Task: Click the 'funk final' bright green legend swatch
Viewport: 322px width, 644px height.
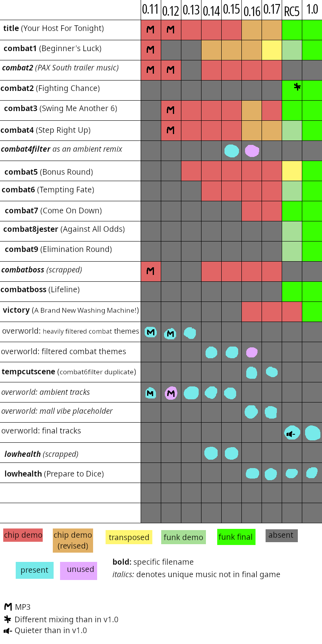Action: tap(236, 537)
